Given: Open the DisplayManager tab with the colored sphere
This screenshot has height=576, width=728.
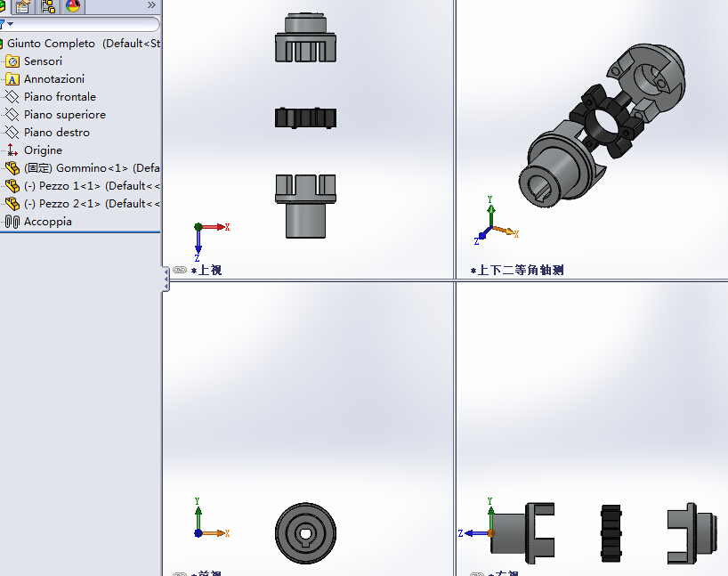Looking at the screenshot, I should pos(73,5).
